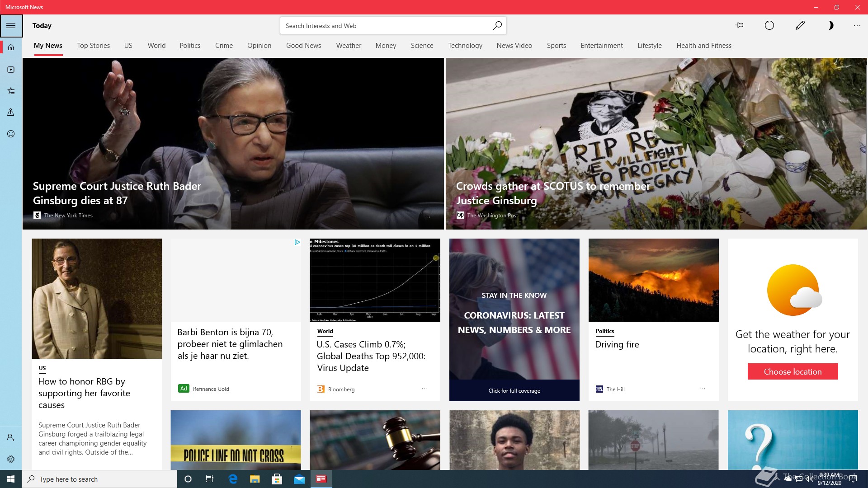Screen dimensions: 868x488
Task: Open Health and Fitness tab
Action: [x=704, y=46]
